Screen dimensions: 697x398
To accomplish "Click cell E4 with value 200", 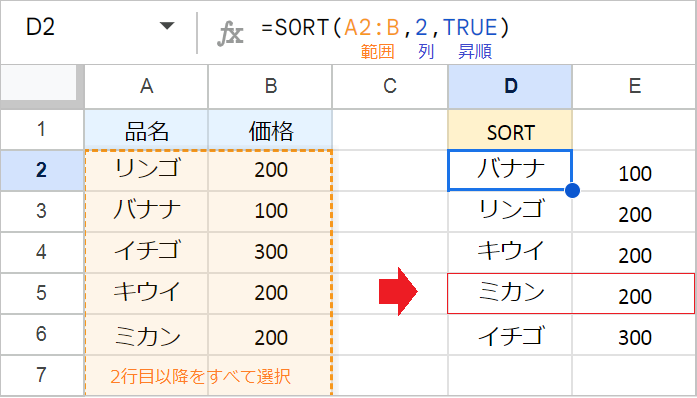I will [x=634, y=252].
